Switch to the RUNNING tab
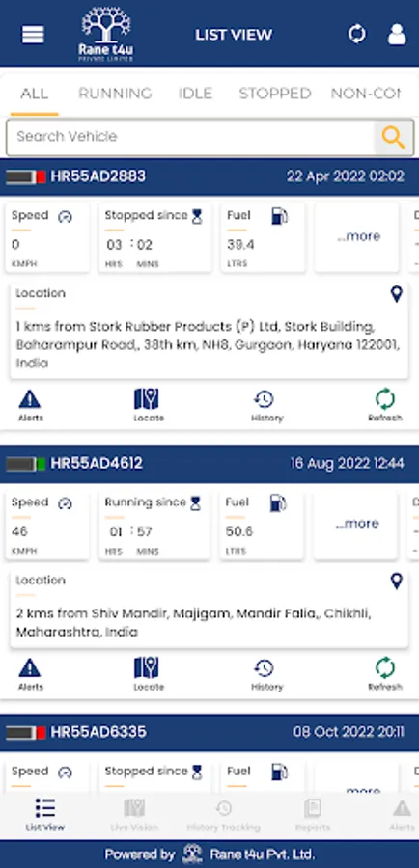 pyautogui.click(x=115, y=93)
